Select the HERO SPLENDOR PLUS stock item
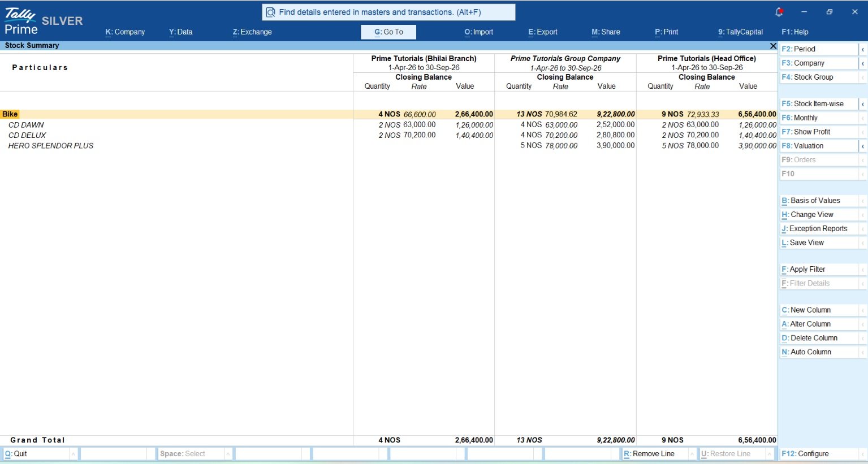868x464 pixels. [51, 146]
